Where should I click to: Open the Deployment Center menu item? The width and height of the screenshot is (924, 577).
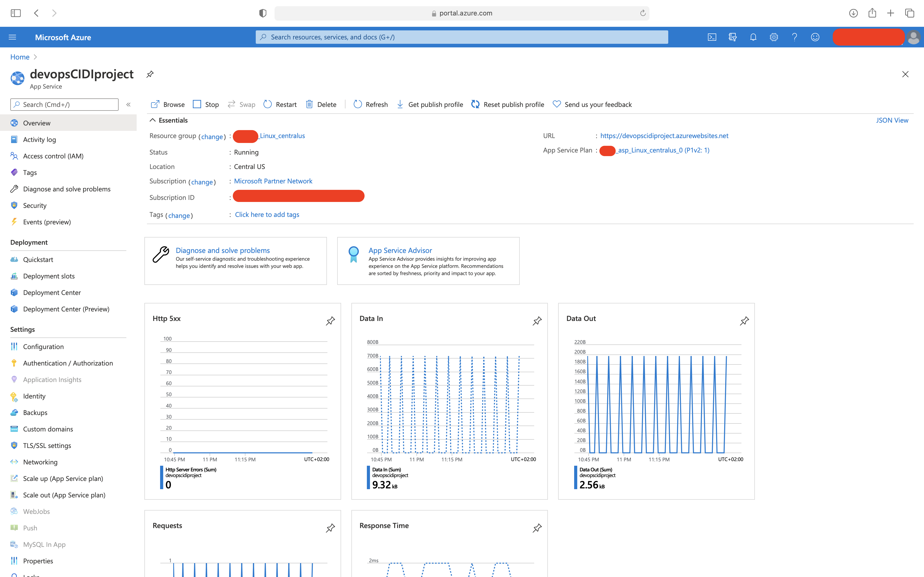(52, 292)
